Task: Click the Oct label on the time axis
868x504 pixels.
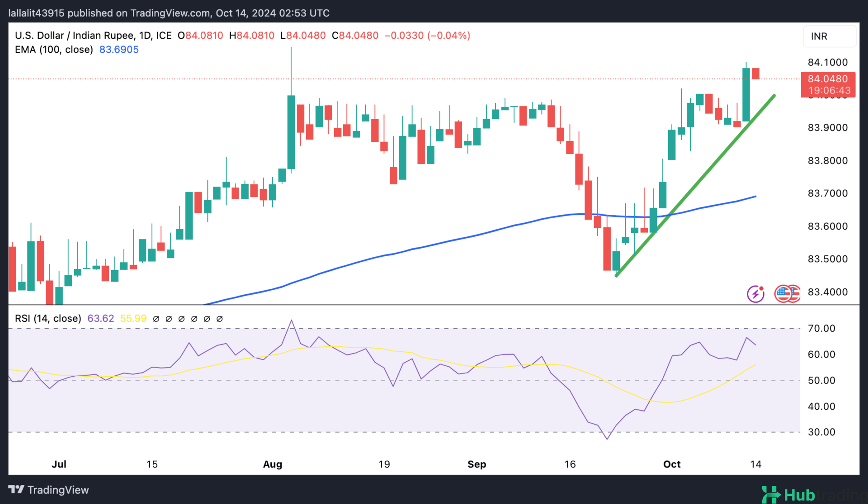Action: pos(672,464)
